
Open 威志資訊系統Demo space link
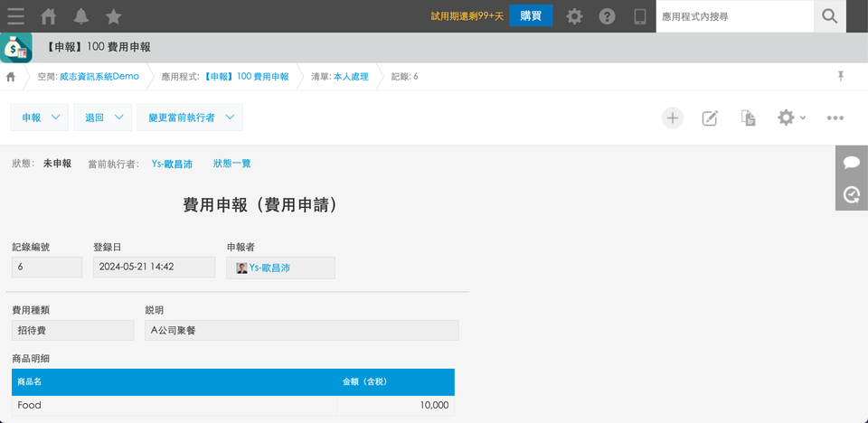[x=99, y=77]
